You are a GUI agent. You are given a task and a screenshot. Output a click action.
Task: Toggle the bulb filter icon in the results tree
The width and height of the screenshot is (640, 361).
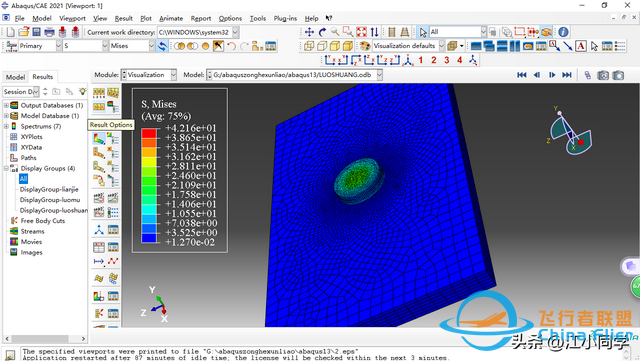[x=82, y=91]
